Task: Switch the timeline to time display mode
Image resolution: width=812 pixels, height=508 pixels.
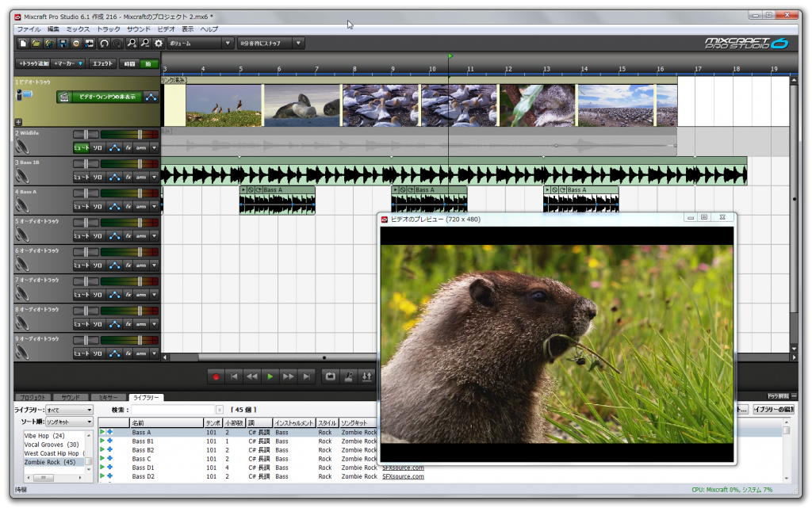Action: click(x=129, y=63)
